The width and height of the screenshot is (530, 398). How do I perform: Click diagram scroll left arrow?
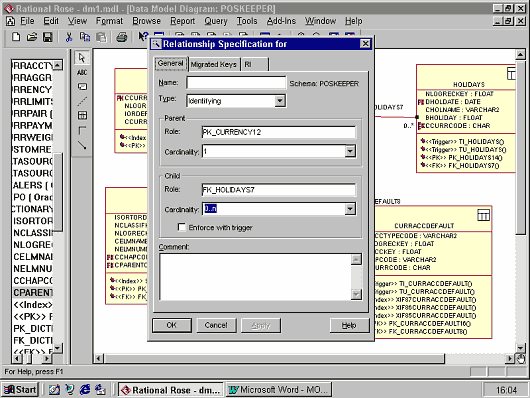point(98,358)
